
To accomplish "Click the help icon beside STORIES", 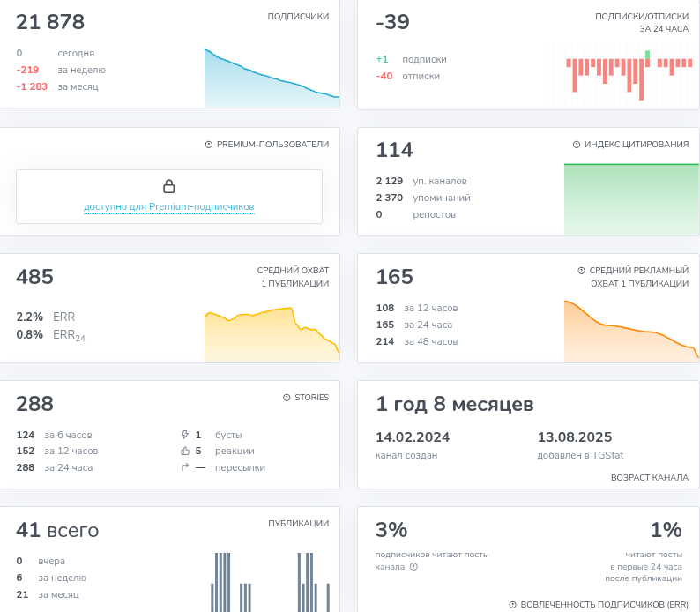I will point(287,398).
